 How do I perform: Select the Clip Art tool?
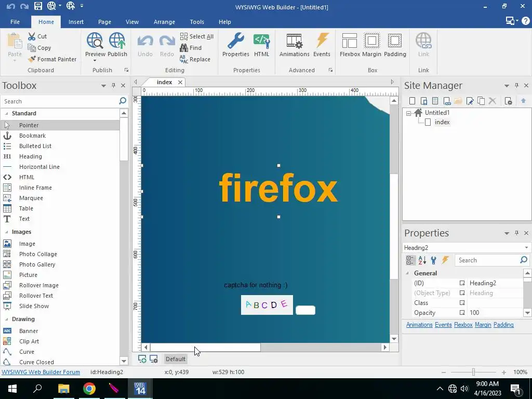[x=60, y=341]
